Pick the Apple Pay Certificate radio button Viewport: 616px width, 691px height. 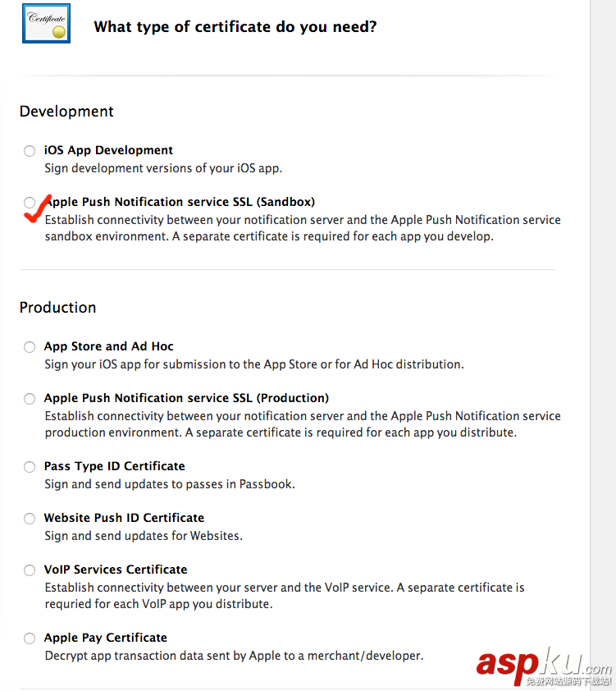click(30, 638)
